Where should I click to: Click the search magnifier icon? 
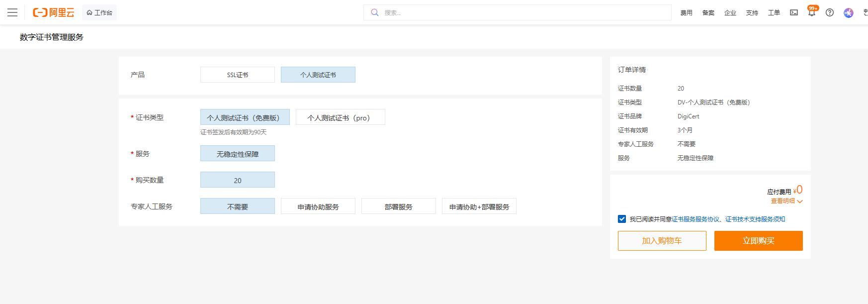click(x=375, y=12)
